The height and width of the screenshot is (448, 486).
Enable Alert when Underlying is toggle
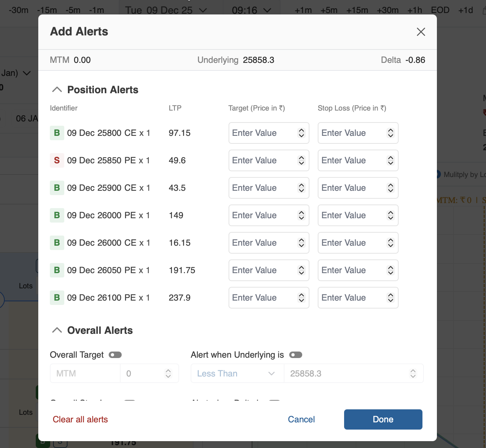pos(296,355)
